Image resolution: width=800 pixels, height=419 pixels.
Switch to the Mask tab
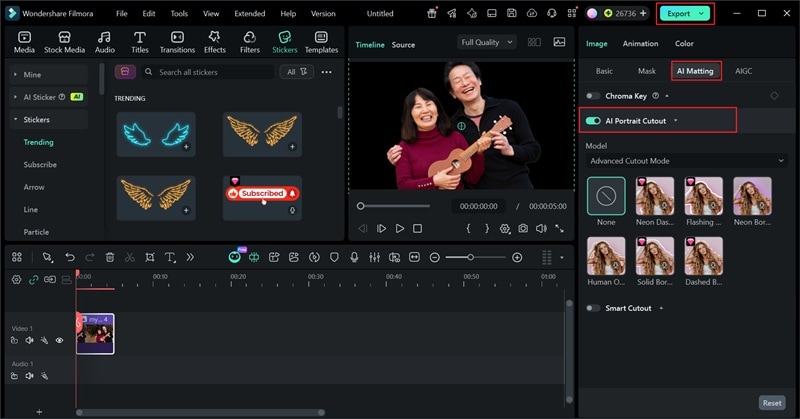coord(647,71)
